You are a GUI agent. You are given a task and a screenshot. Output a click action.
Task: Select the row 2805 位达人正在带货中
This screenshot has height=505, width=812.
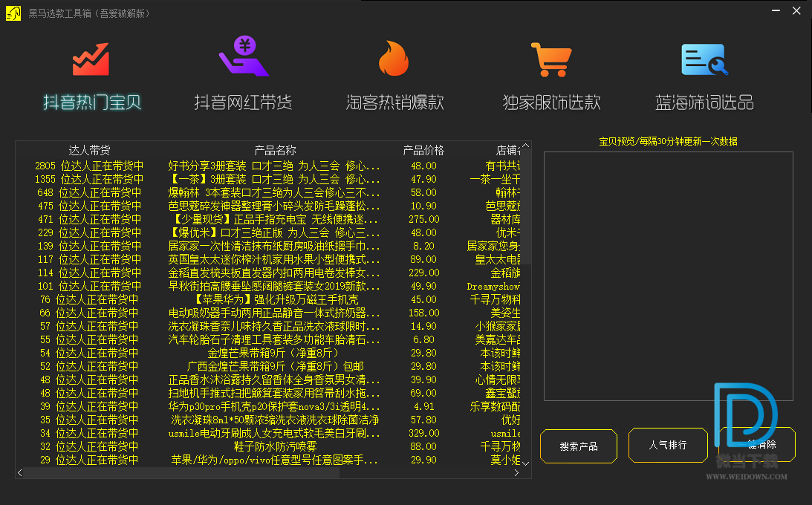pos(267,166)
